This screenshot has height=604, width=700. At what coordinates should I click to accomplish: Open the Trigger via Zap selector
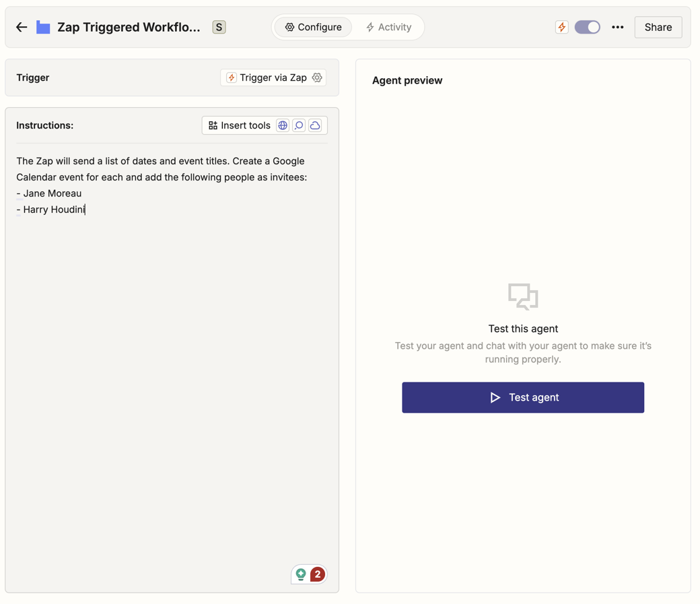click(267, 78)
